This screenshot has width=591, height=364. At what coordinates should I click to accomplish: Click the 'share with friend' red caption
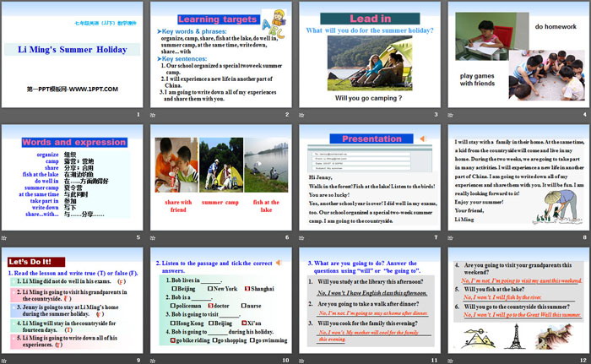pyautogui.click(x=178, y=206)
